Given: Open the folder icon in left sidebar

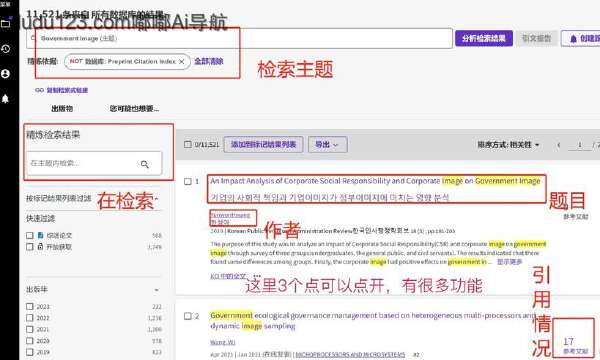Looking at the screenshot, I should (x=5, y=24).
